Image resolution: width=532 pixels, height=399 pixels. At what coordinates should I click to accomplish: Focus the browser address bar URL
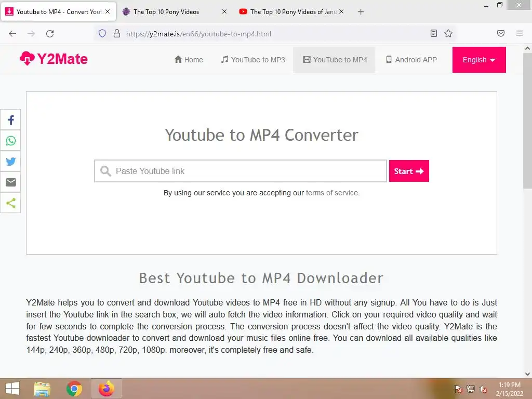click(x=198, y=34)
